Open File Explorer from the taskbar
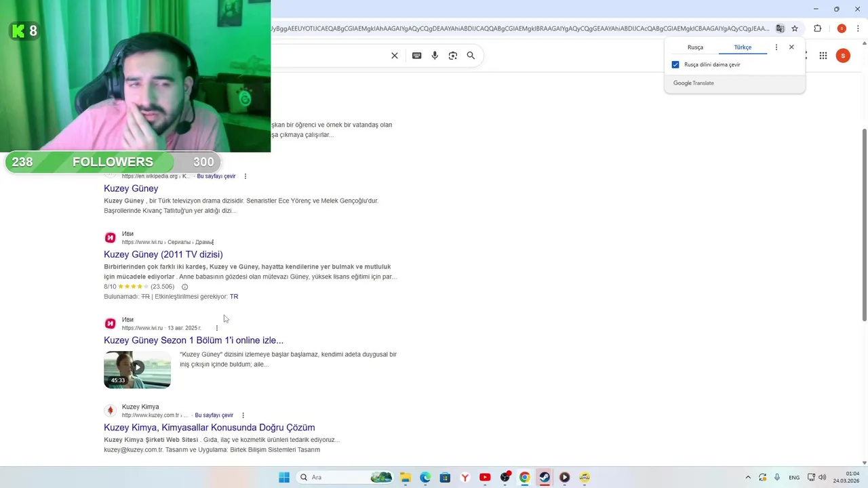868x488 pixels. (x=406, y=477)
